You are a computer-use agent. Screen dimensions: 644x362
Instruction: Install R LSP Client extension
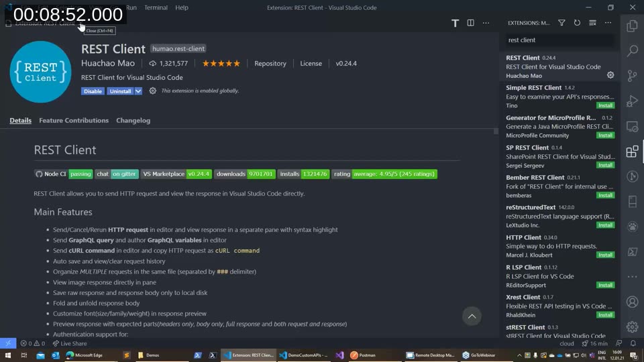605,285
